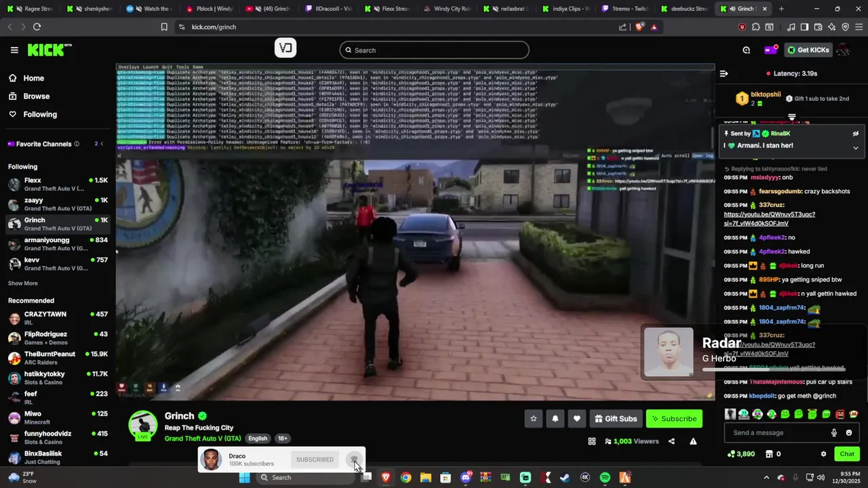Image resolution: width=868 pixels, height=488 pixels.
Task: Open Brave VPN shield toolbar icon
Action: [845, 27]
